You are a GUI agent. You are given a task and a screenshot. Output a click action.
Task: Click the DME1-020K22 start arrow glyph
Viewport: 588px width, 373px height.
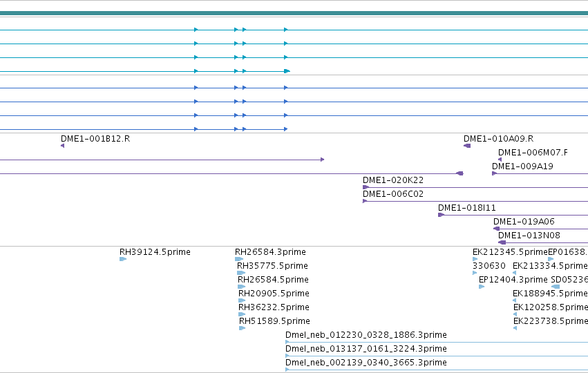366,187
